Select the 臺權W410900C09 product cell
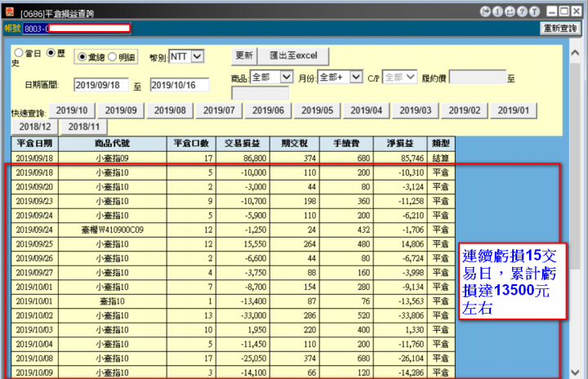Screen dimensions: 588x379 113,230
